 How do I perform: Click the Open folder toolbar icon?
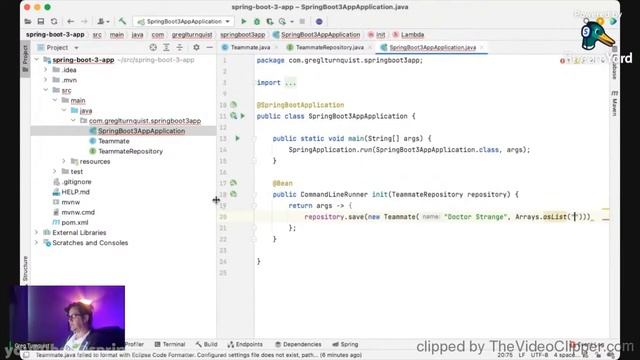click(28, 21)
